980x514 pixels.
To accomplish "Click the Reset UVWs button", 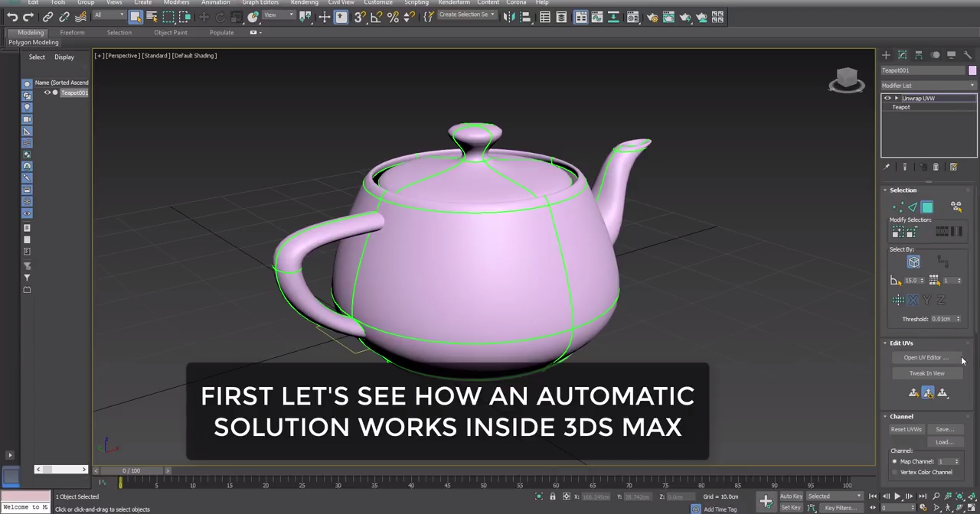I will pos(906,430).
